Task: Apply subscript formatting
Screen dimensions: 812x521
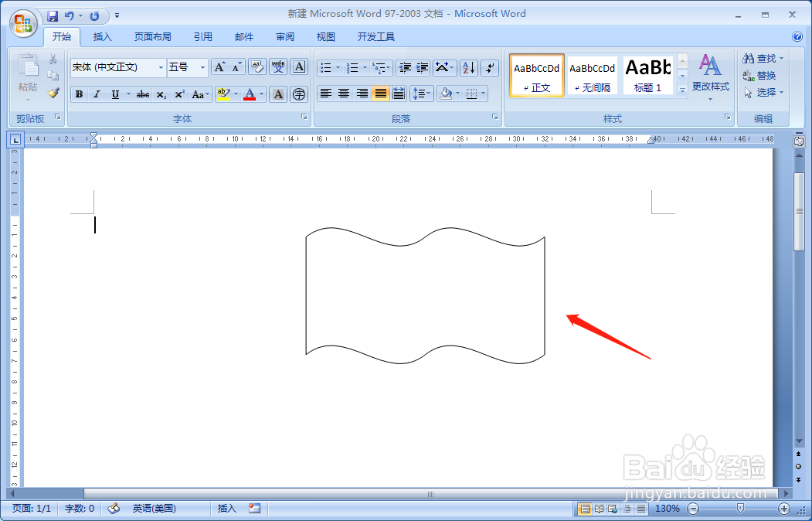Action: [x=161, y=94]
